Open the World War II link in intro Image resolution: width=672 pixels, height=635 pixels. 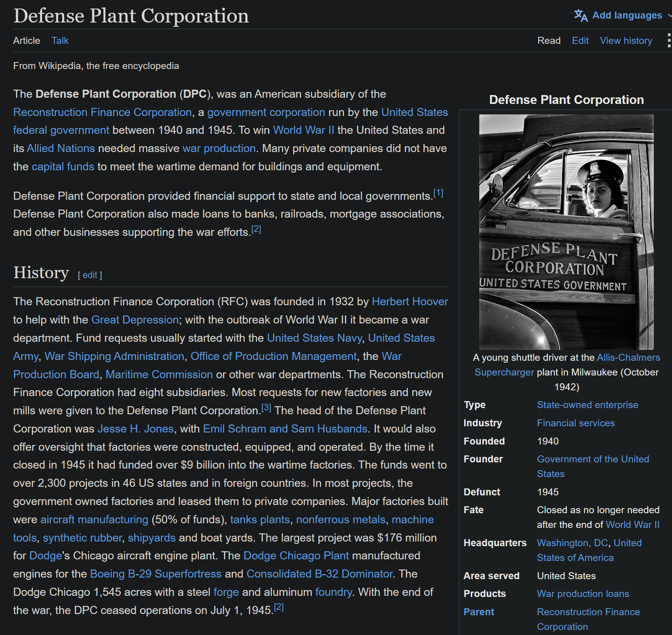coord(304,130)
